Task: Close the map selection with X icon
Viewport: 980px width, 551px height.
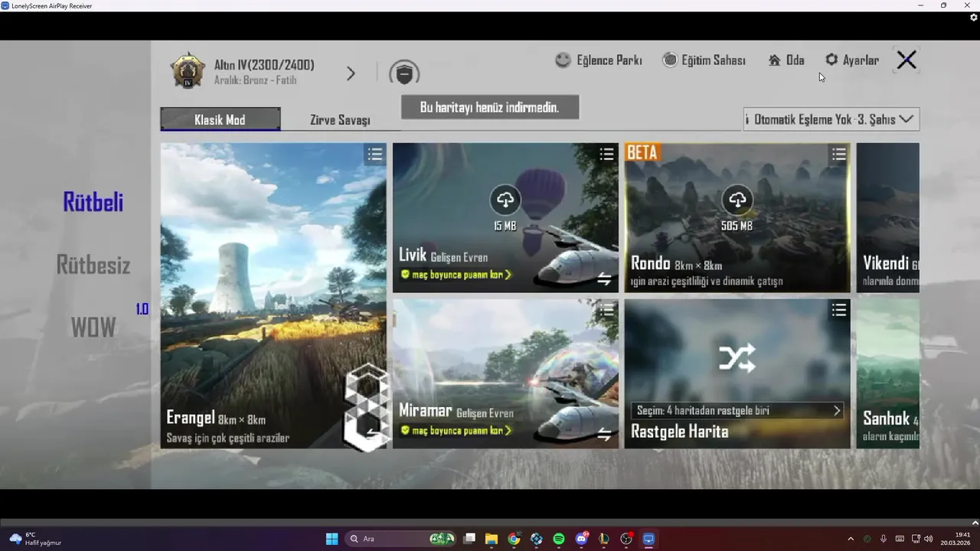Action: click(906, 60)
